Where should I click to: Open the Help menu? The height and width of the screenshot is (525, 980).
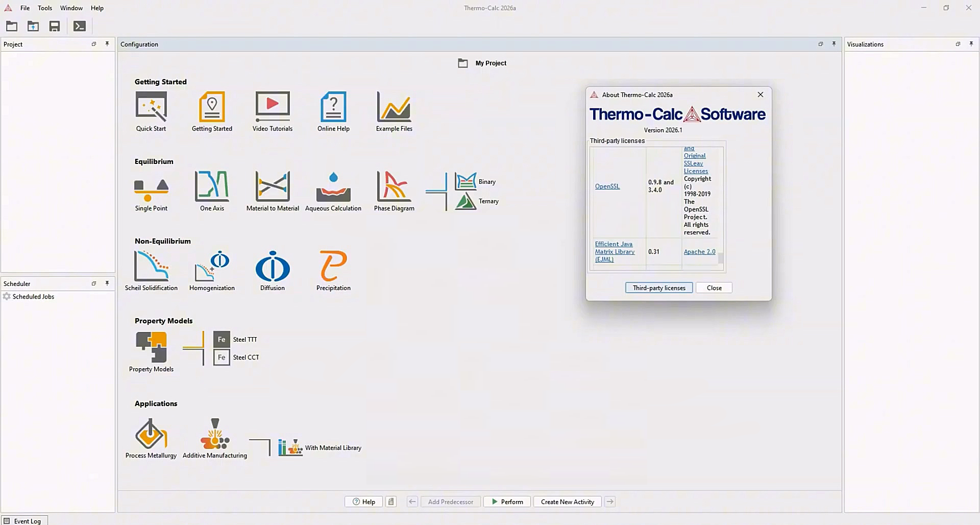tap(97, 8)
